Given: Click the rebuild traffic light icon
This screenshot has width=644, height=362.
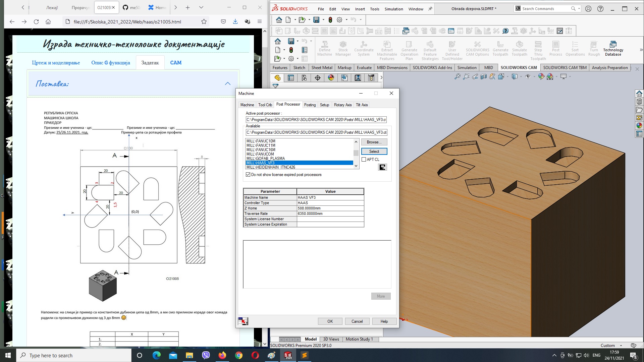Looking at the screenshot, I should [330, 20].
